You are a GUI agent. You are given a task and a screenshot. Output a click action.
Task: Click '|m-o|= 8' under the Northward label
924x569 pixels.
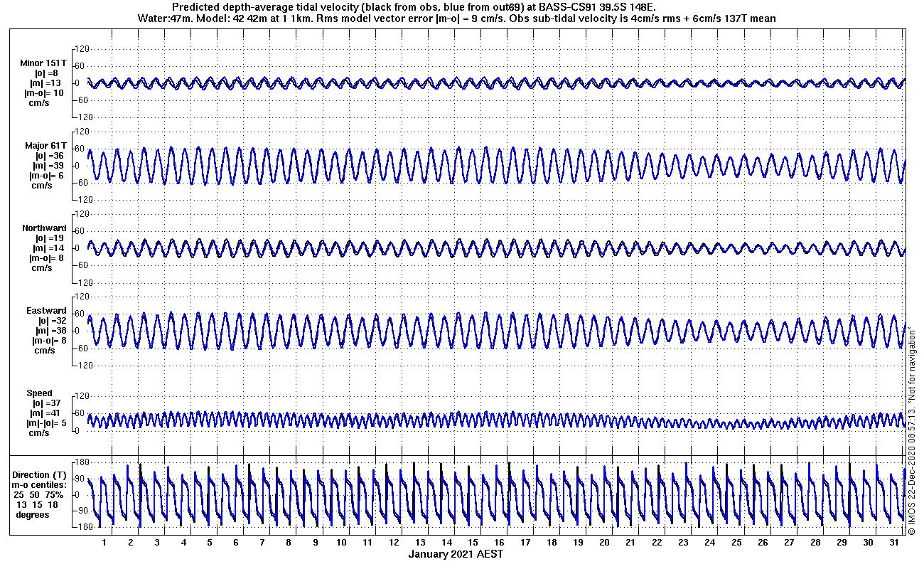[47, 258]
